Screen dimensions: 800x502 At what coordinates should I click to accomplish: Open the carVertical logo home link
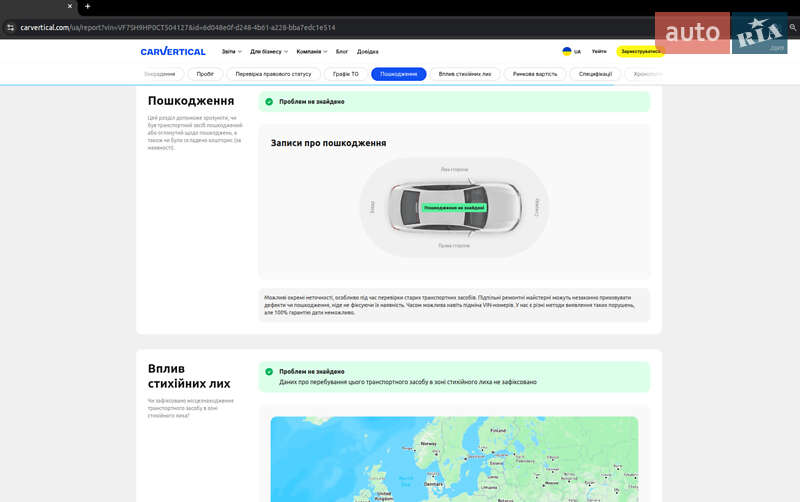[x=173, y=52]
